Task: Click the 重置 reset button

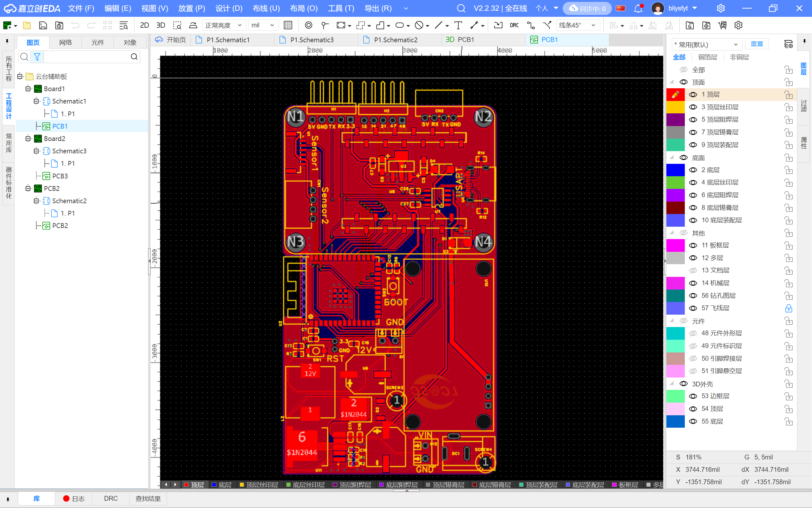Action: tap(756, 44)
